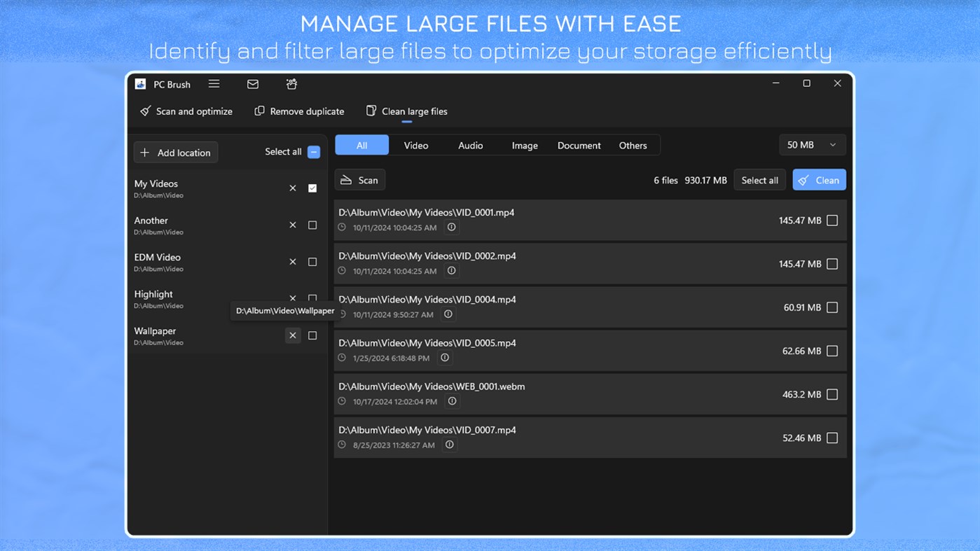Start scanning with the Scan button
The width and height of the screenshot is (980, 551).
click(359, 179)
